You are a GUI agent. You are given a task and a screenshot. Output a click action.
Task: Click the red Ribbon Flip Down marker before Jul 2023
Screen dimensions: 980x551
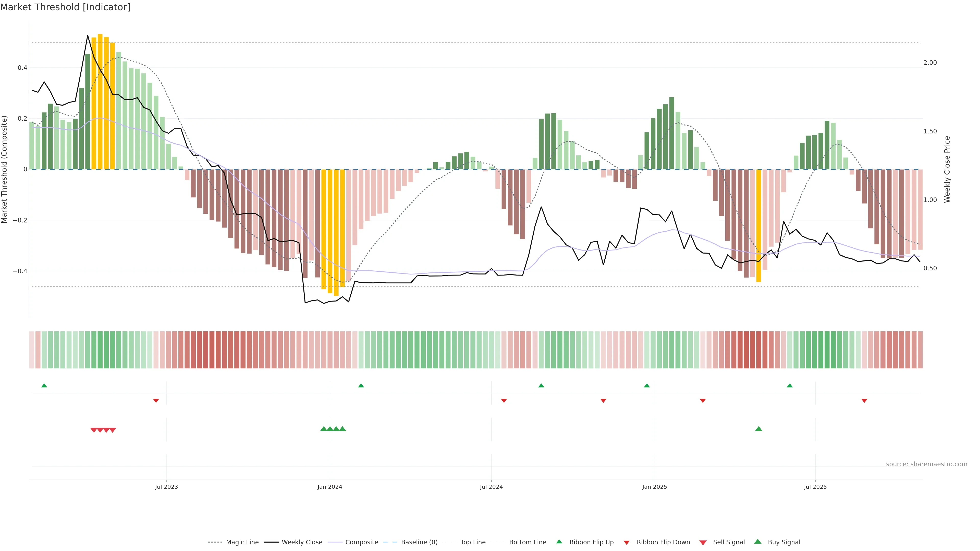[x=156, y=400]
